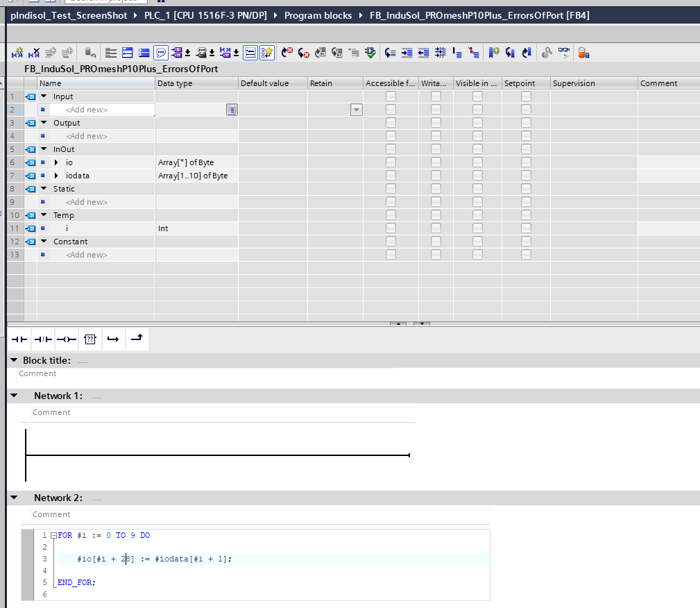This screenshot has height=608, width=700.
Task: Tick Accessible checkbox in the Constant row
Action: tap(391, 242)
